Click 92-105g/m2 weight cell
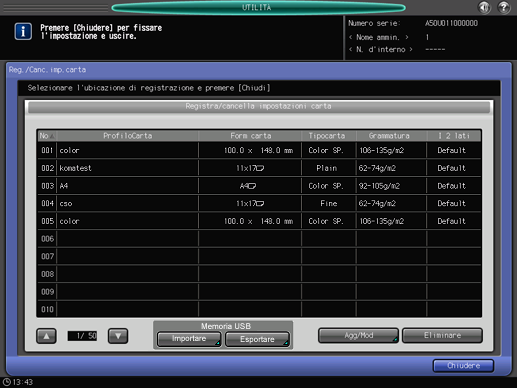 [x=391, y=186]
